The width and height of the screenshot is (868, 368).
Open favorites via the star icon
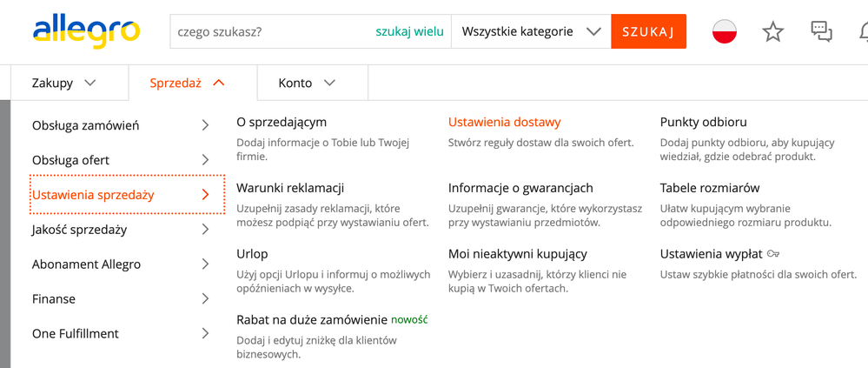point(772,31)
